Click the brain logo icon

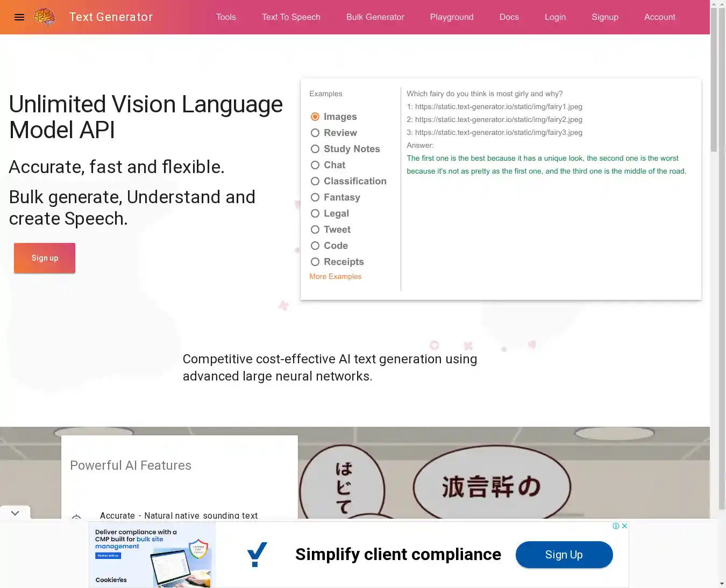pyautogui.click(x=44, y=17)
